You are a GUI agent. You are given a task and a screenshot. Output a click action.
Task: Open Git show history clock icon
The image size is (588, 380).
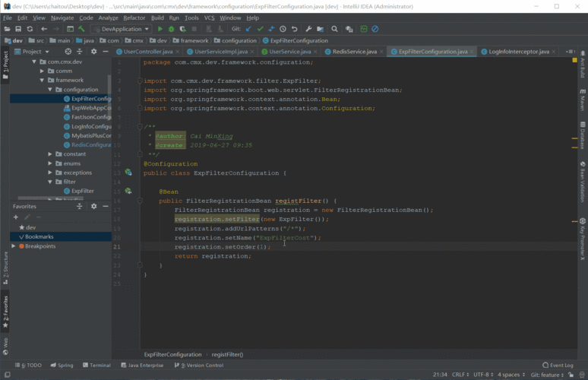pyautogui.click(x=283, y=29)
